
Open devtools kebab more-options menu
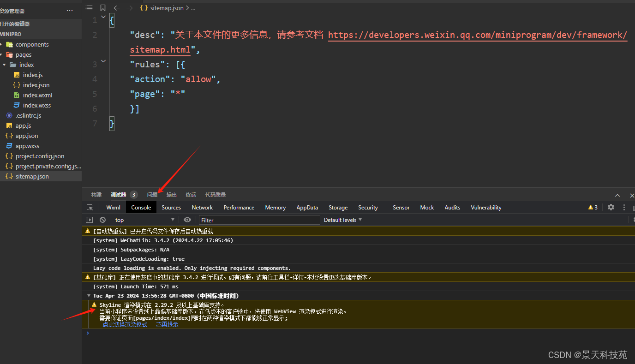[x=624, y=207]
